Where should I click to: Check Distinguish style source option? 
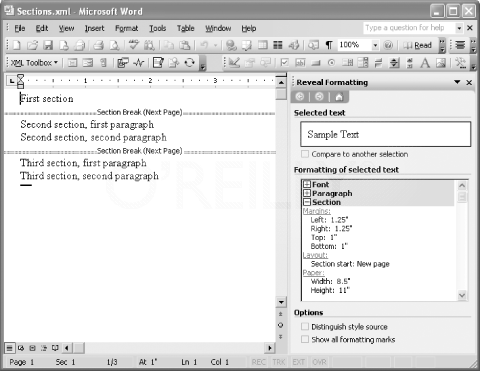[x=305, y=326]
